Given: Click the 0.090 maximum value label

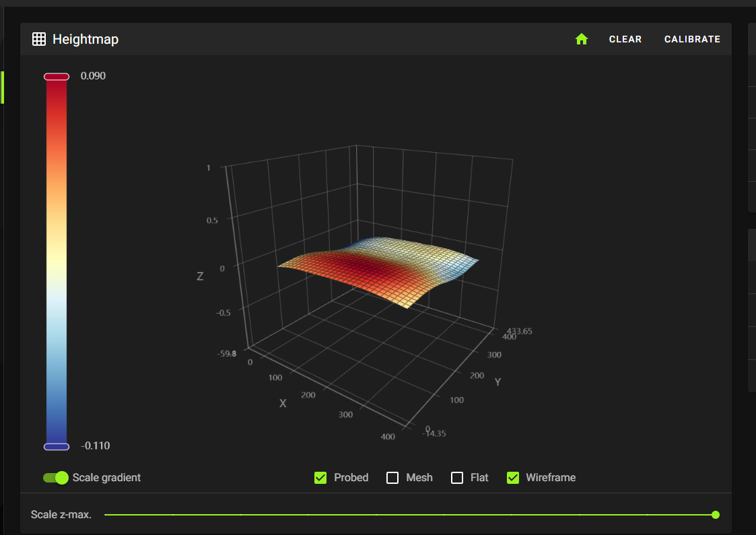Looking at the screenshot, I should pos(93,76).
